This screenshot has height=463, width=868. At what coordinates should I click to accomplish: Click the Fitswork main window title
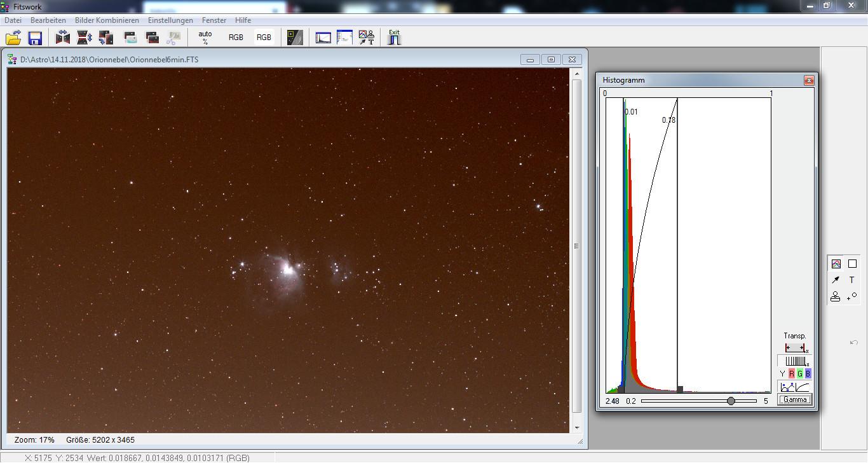coord(27,6)
